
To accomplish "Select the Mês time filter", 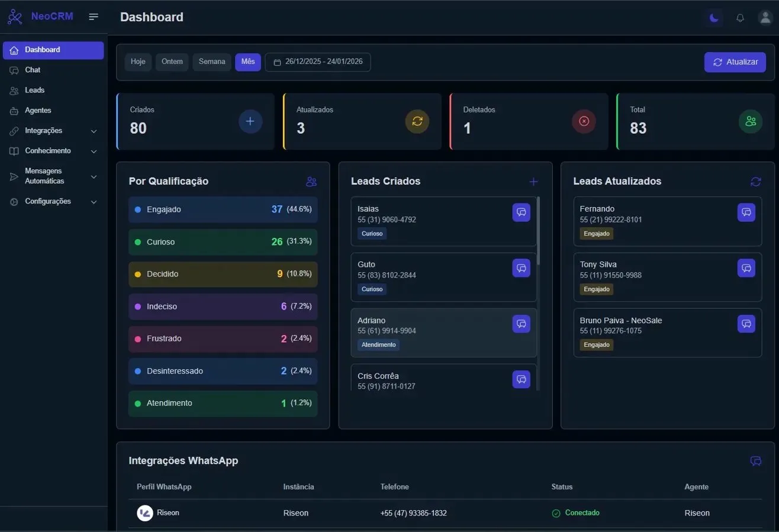I will 248,62.
